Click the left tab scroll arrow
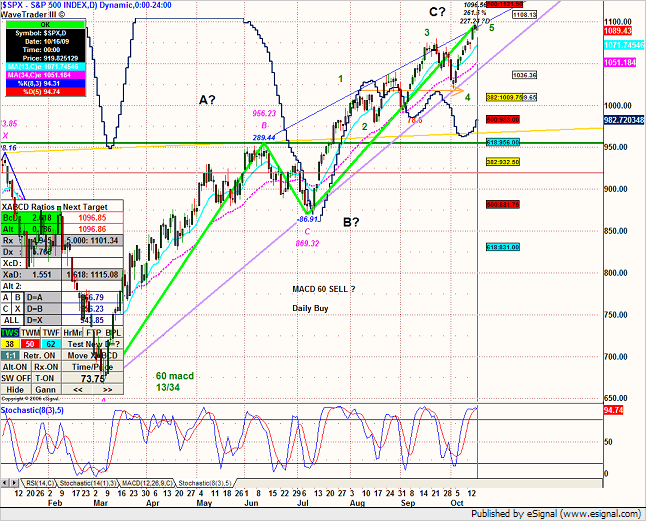 click(5, 483)
